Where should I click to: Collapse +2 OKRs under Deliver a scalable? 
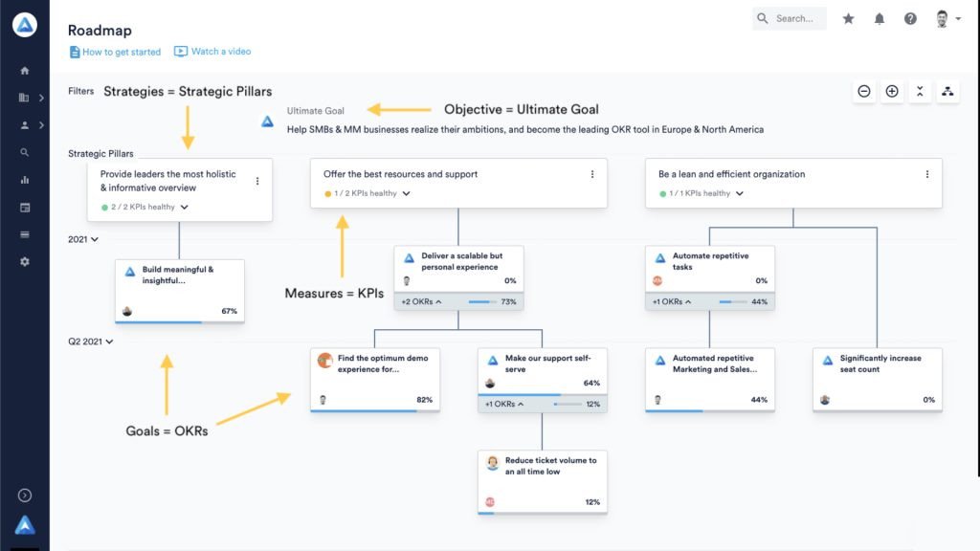pyautogui.click(x=421, y=301)
